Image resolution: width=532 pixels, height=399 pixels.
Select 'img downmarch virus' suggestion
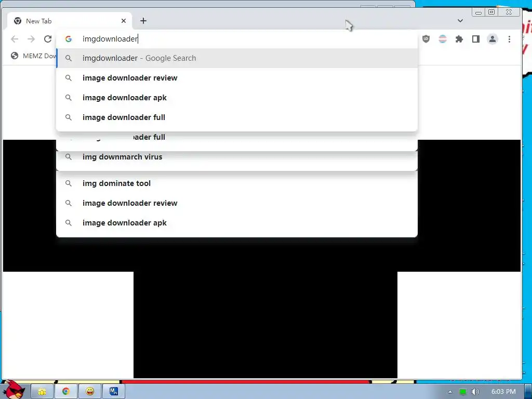pos(237,157)
